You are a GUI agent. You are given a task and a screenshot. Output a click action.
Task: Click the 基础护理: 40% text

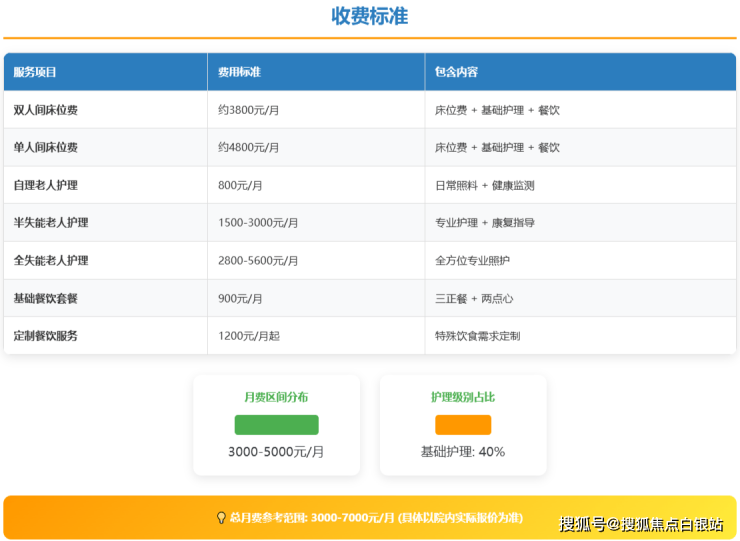point(463,452)
